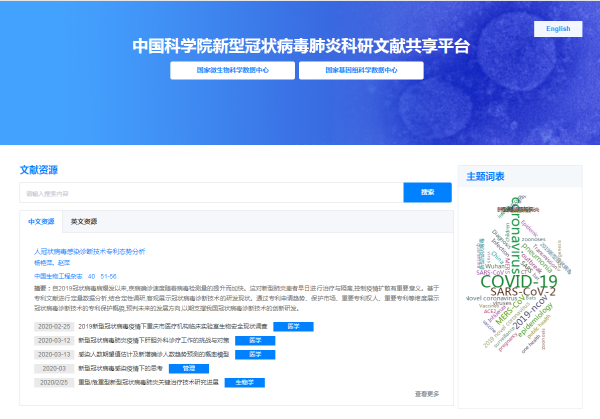This screenshot has width=600, height=419.
Task: Switch to the 英文资源 tab
Action: click(x=84, y=221)
